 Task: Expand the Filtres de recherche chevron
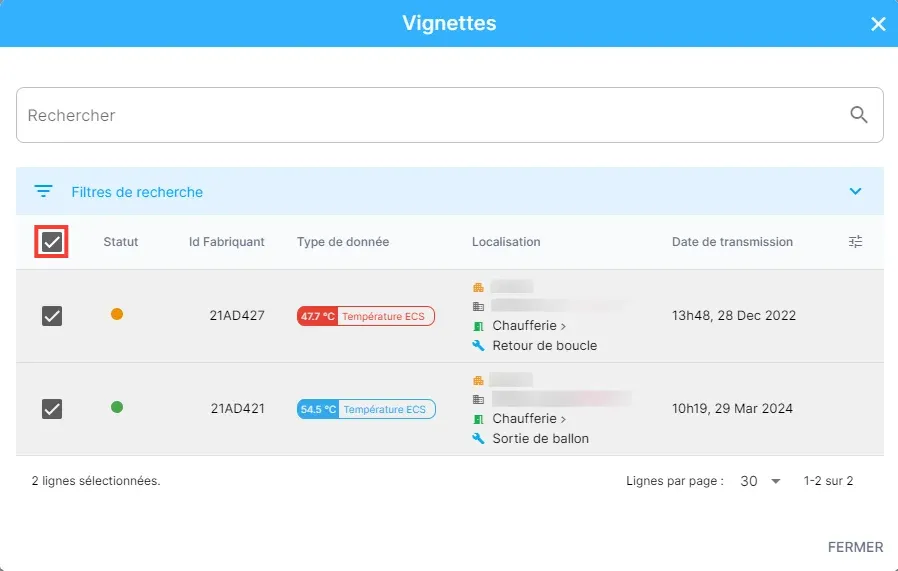tap(855, 191)
